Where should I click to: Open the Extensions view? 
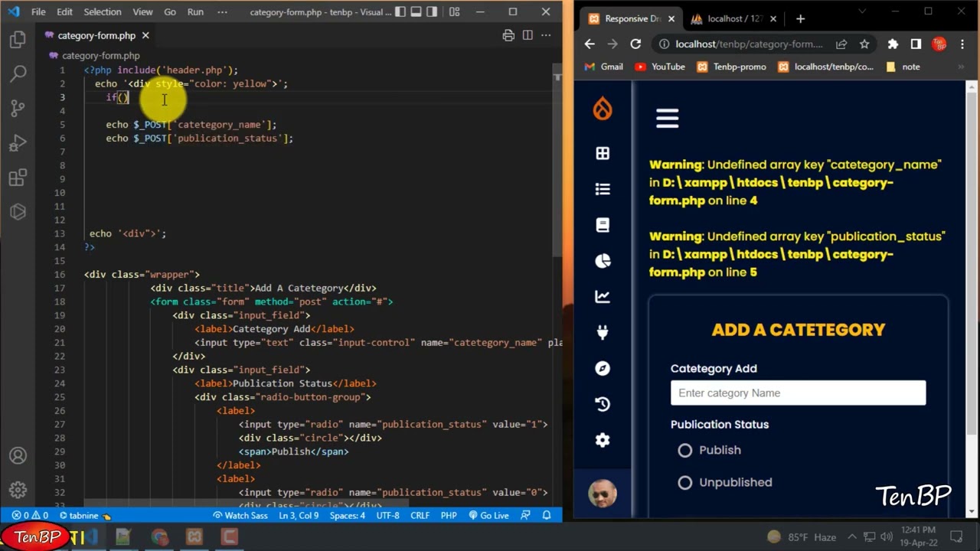click(18, 178)
